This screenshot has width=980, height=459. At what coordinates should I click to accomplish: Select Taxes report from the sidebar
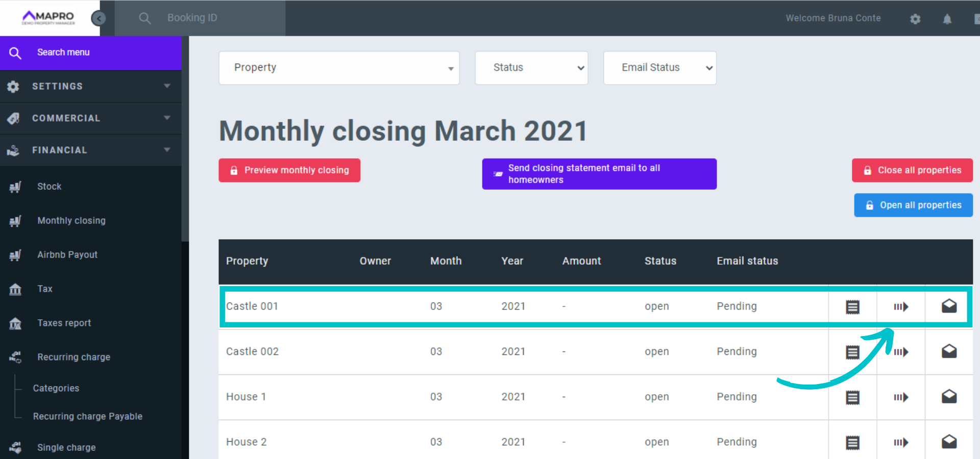pos(64,323)
